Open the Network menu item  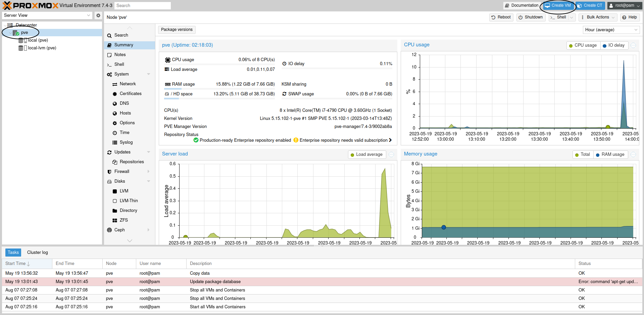pyautogui.click(x=130, y=84)
